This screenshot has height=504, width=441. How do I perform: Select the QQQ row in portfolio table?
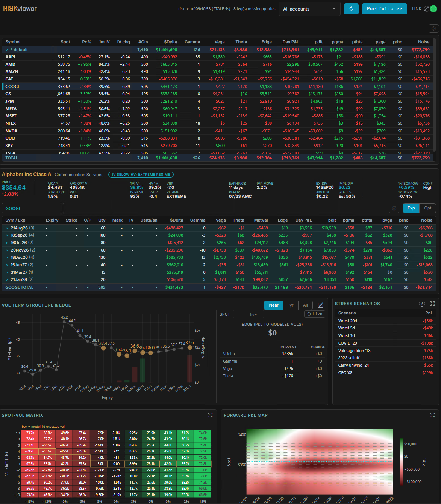217,138
